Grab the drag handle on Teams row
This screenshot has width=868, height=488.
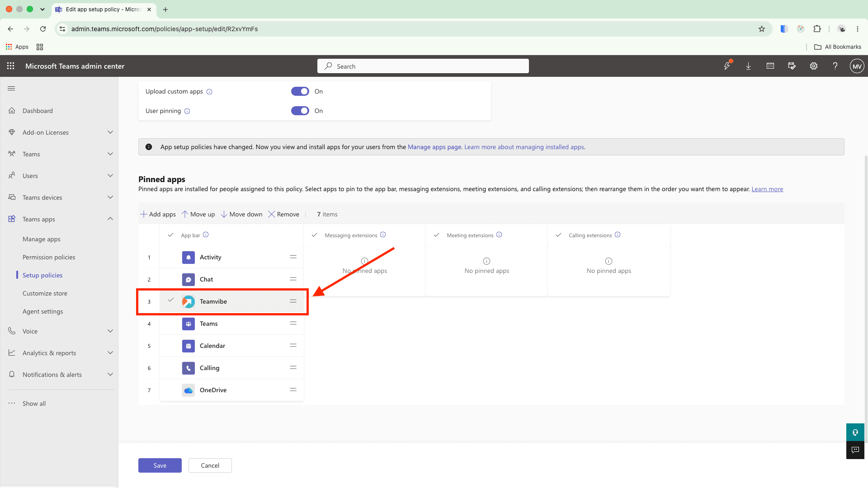pyautogui.click(x=293, y=323)
